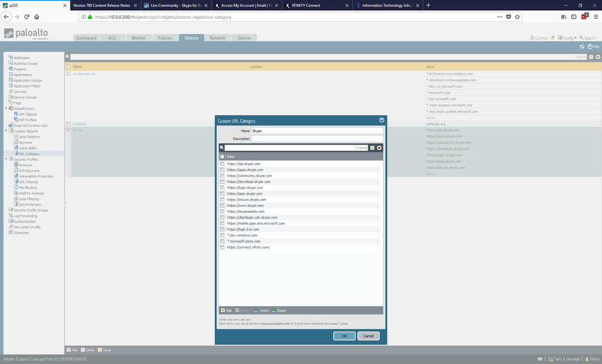Check the https://login.skype.com checkbox

pos(222,187)
